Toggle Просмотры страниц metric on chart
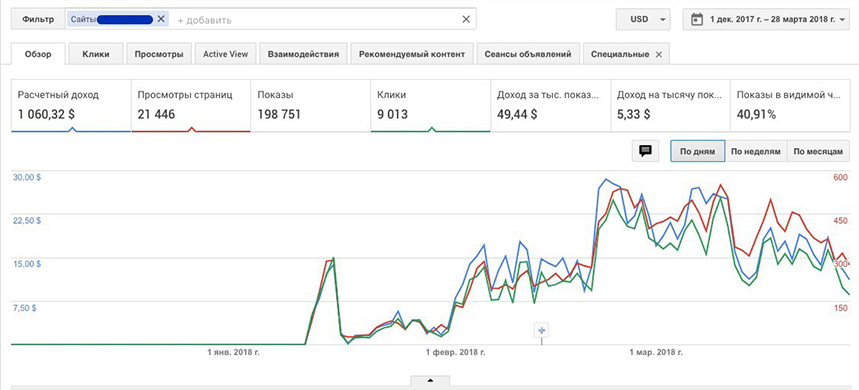The width and height of the screenshot is (859, 390). pos(191,105)
